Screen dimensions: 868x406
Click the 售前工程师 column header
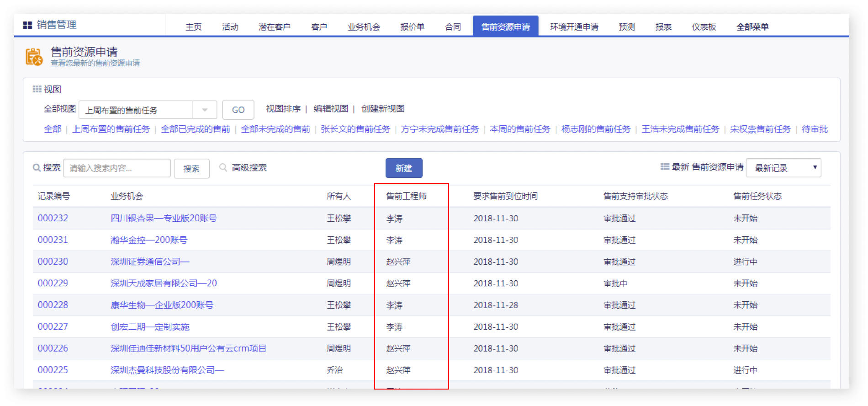pyautogui.click(x=406, y=196)
